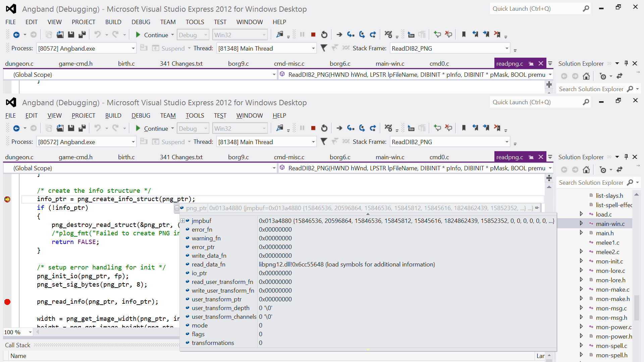Click the Call Stack panel title

(17, 345)
